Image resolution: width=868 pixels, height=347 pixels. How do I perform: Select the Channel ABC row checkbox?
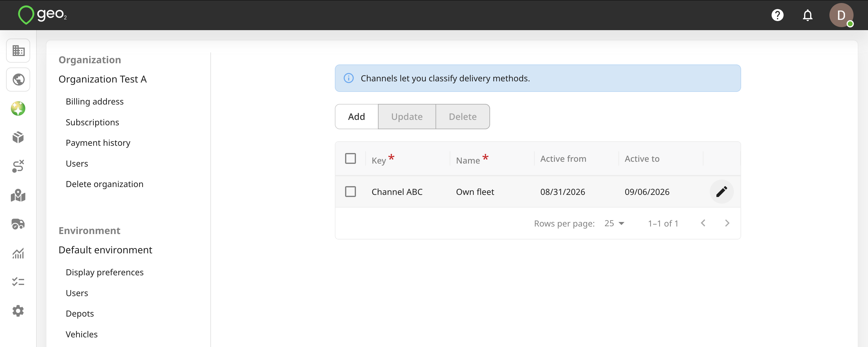[351, 192]
